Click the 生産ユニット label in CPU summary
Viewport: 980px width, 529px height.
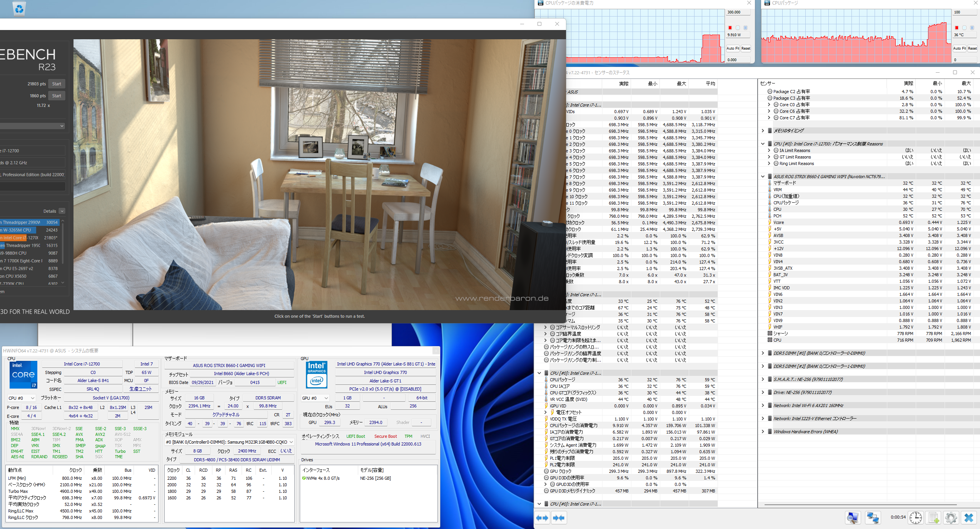[x=140, y=389]
